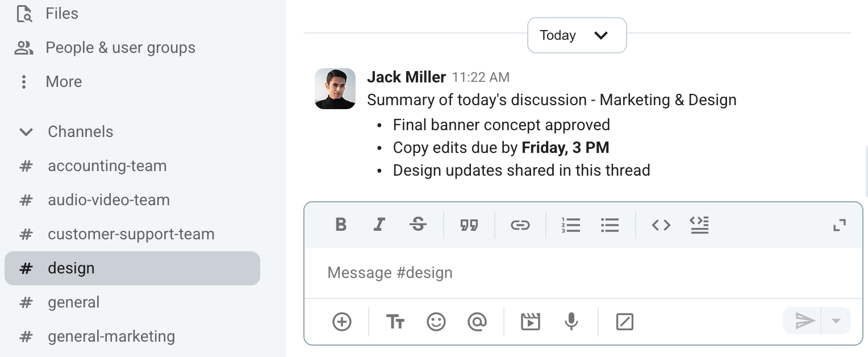Mention a user with the @ icon
Viewport: 868px width, 357px height.
coord(477,322)
